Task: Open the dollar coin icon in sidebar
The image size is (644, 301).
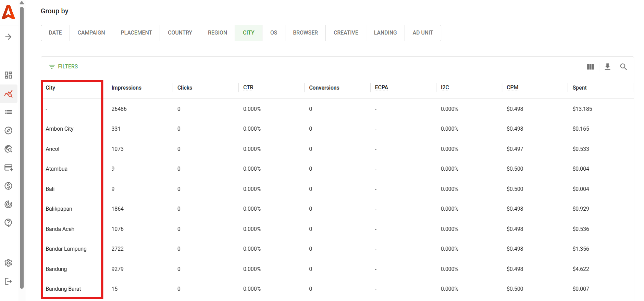Action: pyautogui.click(x=9, y=186)
